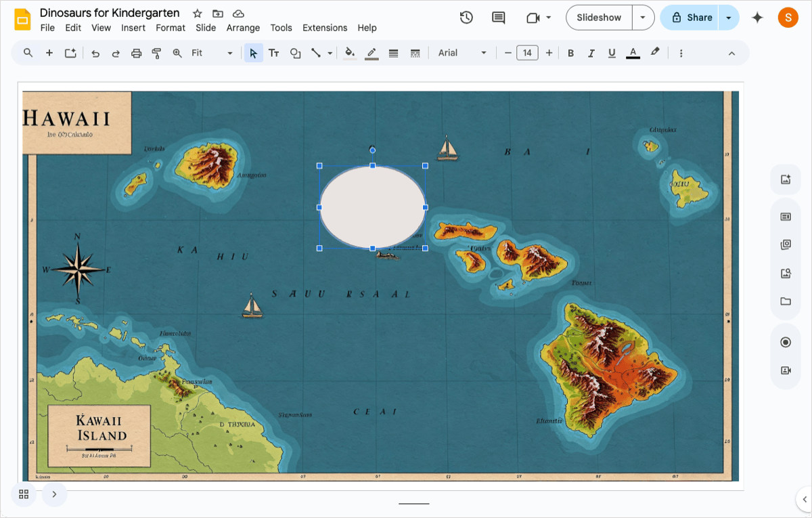Open the Arial font dropdown

click(462, 53)
